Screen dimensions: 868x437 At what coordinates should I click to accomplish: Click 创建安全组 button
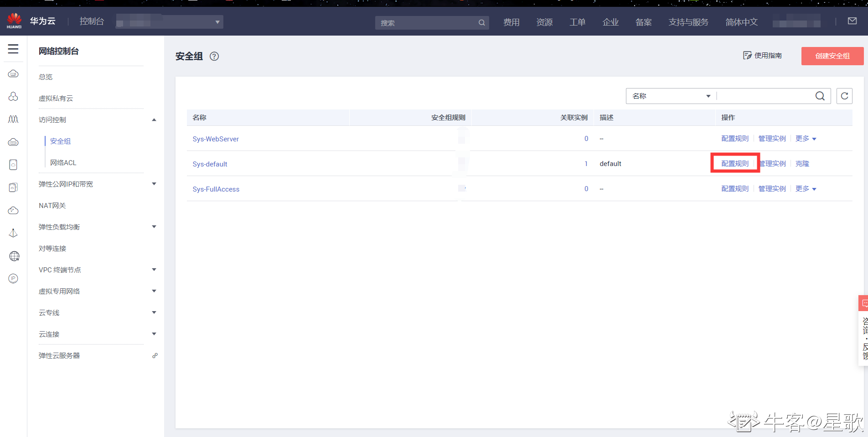pyautogui.click(x=832, y=56)
